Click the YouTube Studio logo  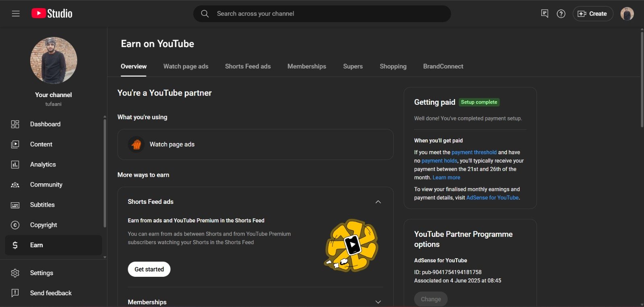pyautogui.click(x=52, y=14)
